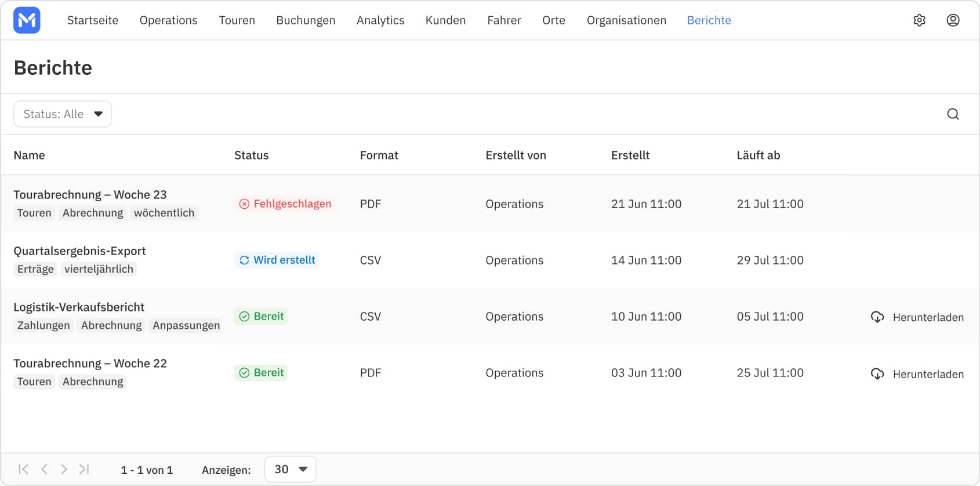Click the 21 Jun 11:00 created date
This screenshot has height=486, width=980.
click(646, 204)
